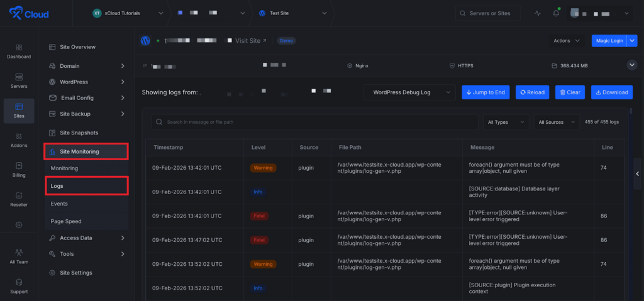The height and width of the screenshot is (301, 644).
Task: Open the All Types filter dropdown
Action: (x=506, y=122)
